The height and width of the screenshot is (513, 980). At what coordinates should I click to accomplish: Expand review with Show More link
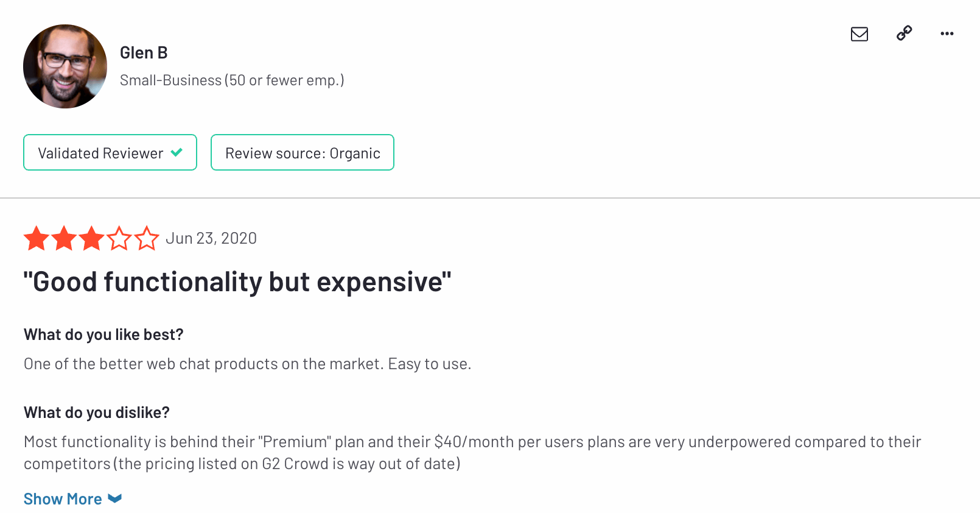(63, 499)
